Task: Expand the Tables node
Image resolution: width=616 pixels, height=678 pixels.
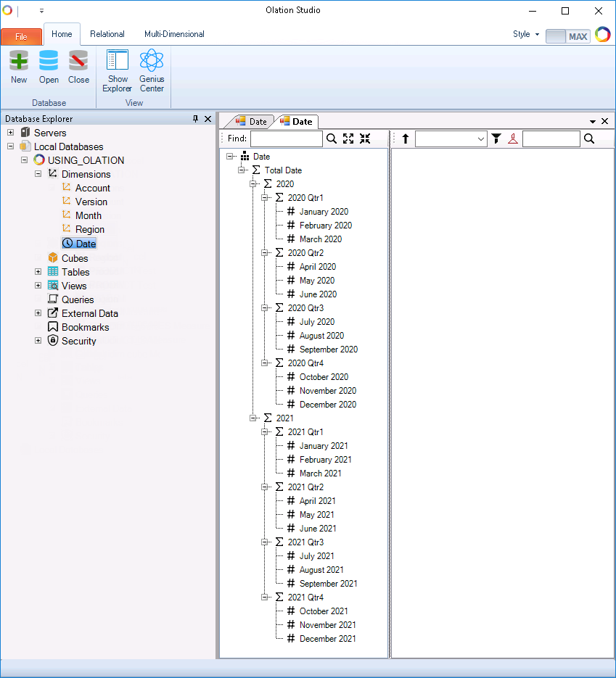Action: (38, 271)
